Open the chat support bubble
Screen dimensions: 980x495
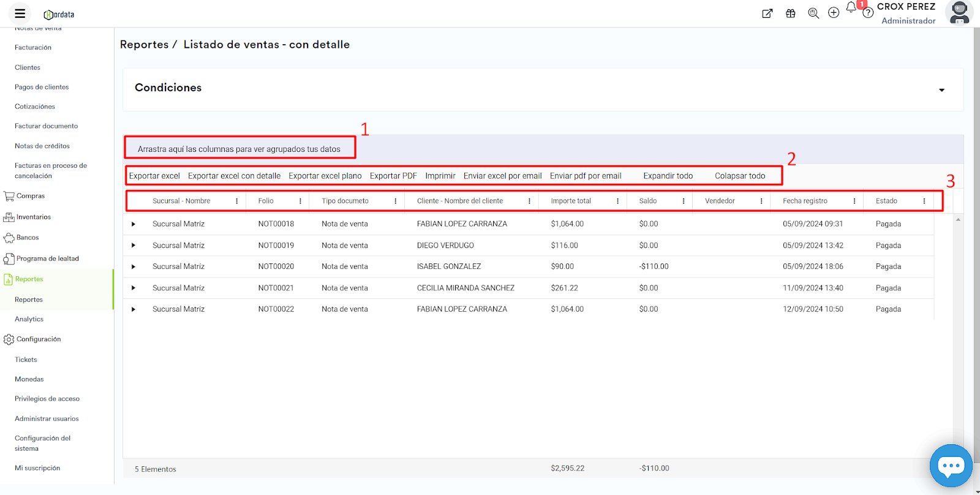951,466
